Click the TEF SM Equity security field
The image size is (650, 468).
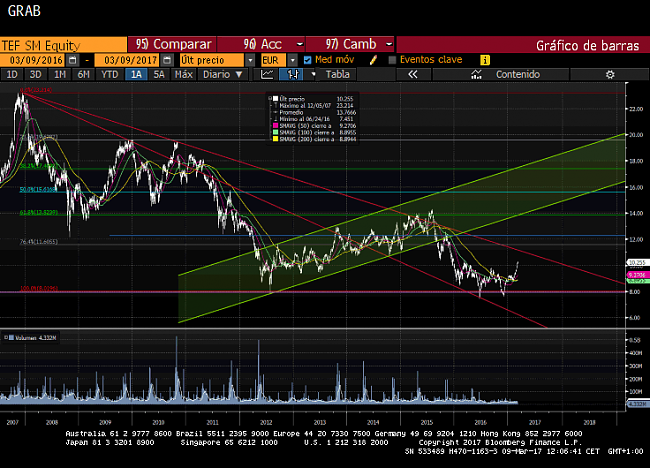click(63, 45)
